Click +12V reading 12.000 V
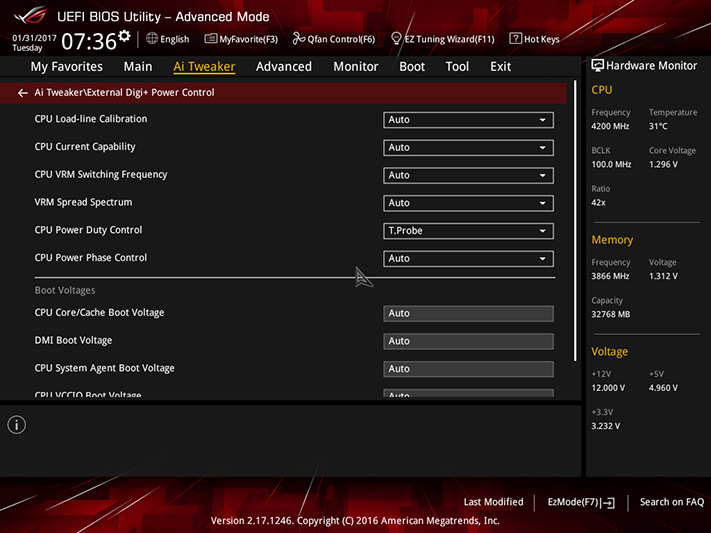Image resolution: width=711 pixels, height=533 pixels. pyautogui.click(x=608, y=388)
